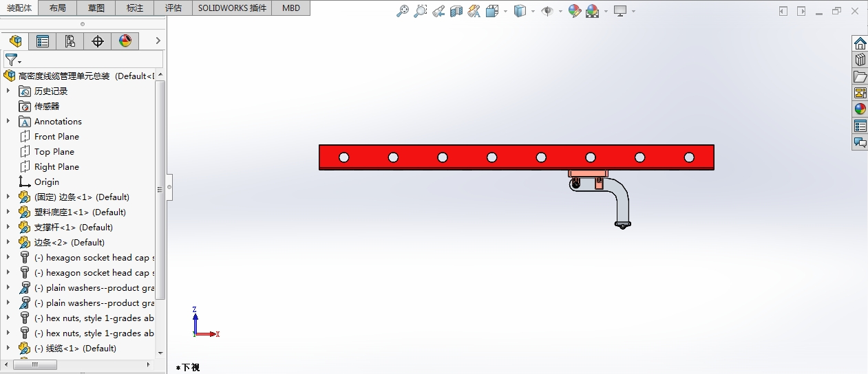The image size is (868, 374).
Task: Click the XZ coordinate triad
Action: (204, 322)
